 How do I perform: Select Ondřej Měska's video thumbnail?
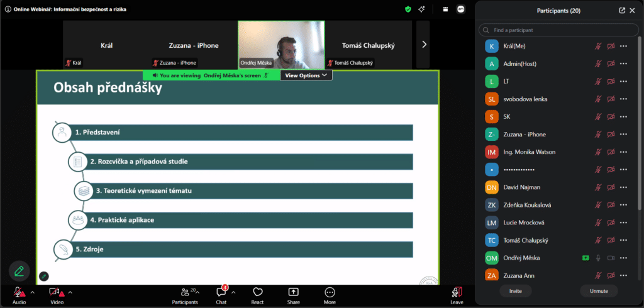[x=281, y=45]
